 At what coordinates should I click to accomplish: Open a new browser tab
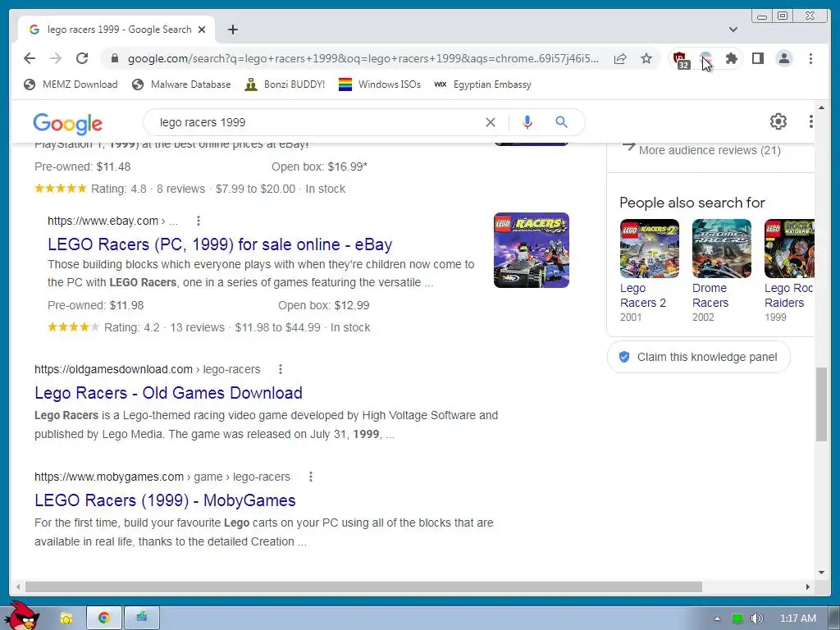click(232, 30)
